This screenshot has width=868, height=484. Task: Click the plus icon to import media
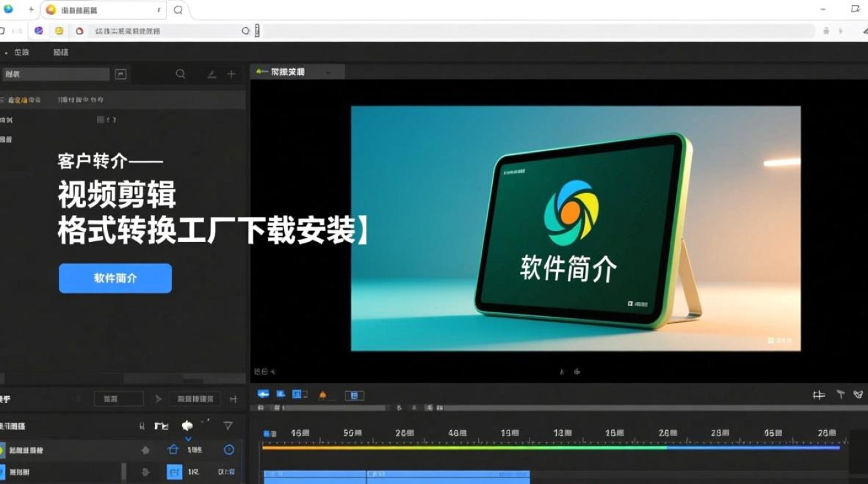(x=231, y=74)
